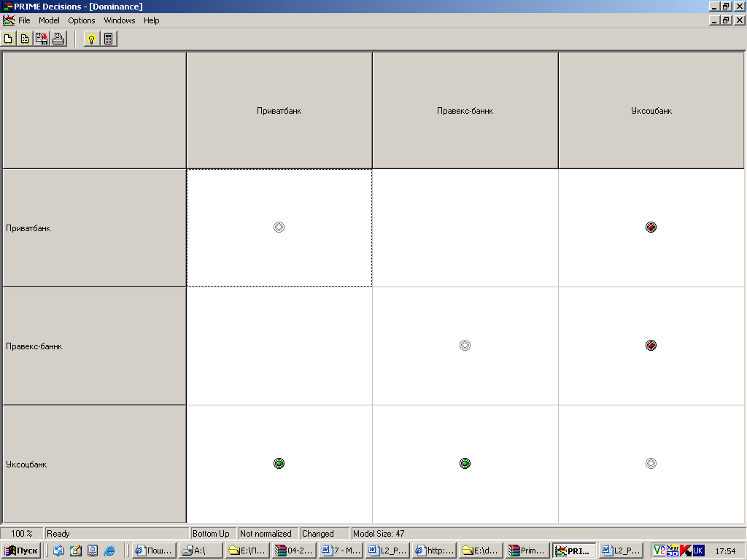Click the 'PRI...' active taskbar button
This screenshot has height=560, width=747.
[574, 551]
